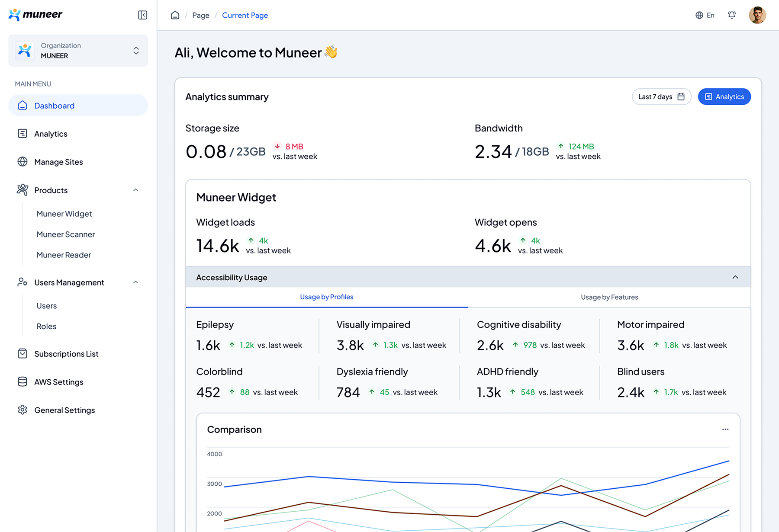
Task: Collapse the Accessibility Usage section
Action: [x=735, y=277]
